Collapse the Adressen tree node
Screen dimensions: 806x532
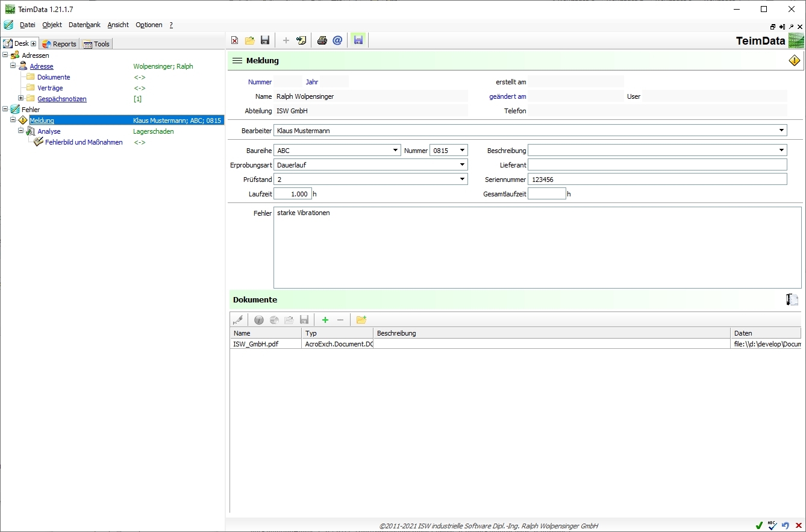coord(5,55)
